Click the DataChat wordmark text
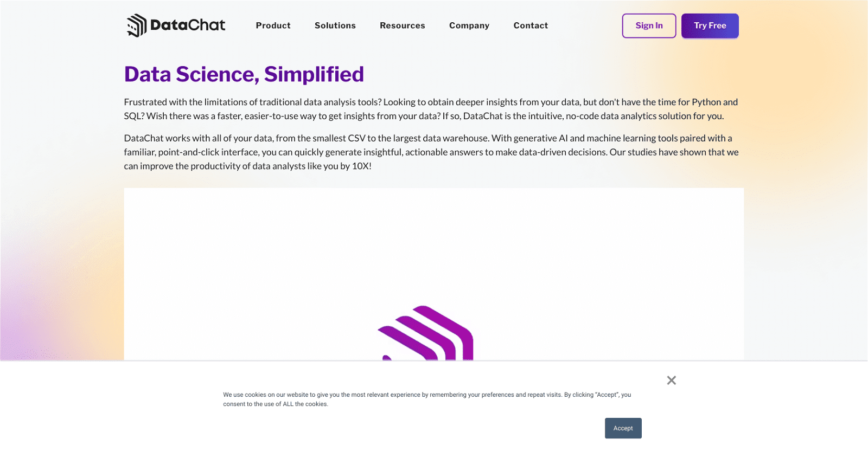Viewport: 868px width, 452px height. (x=188, y=25)
